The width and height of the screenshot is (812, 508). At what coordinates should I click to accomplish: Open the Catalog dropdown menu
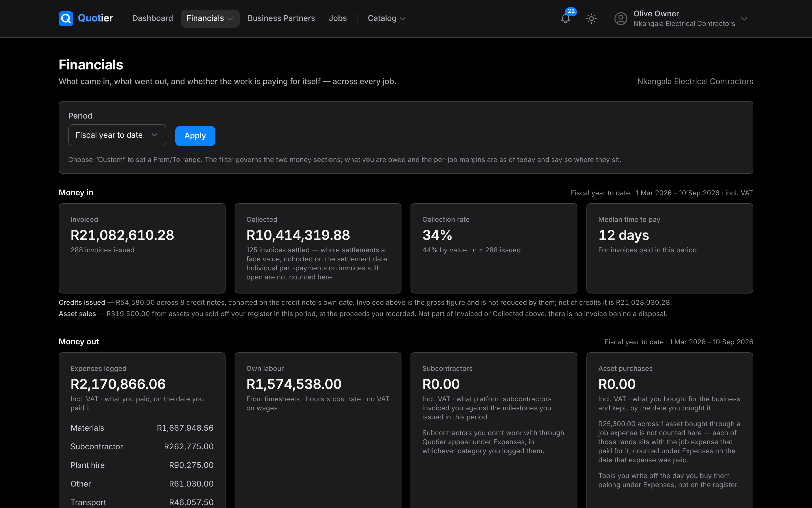click(387, 18)
